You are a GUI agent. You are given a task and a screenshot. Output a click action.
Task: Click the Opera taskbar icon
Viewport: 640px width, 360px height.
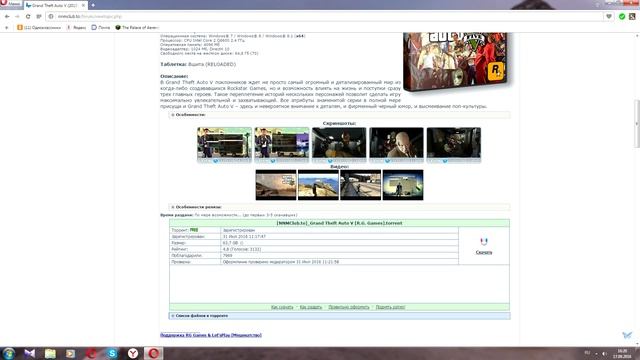153,353
